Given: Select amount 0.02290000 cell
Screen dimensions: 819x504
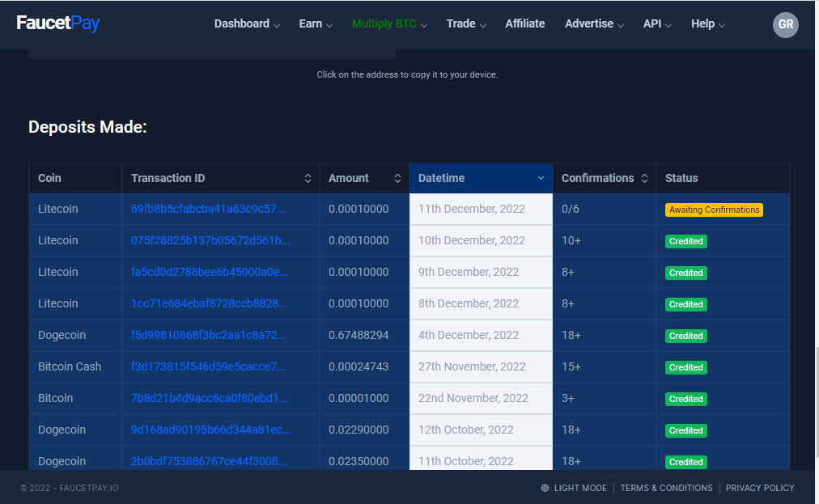Looking at the screenshot, I should (364, 430).
